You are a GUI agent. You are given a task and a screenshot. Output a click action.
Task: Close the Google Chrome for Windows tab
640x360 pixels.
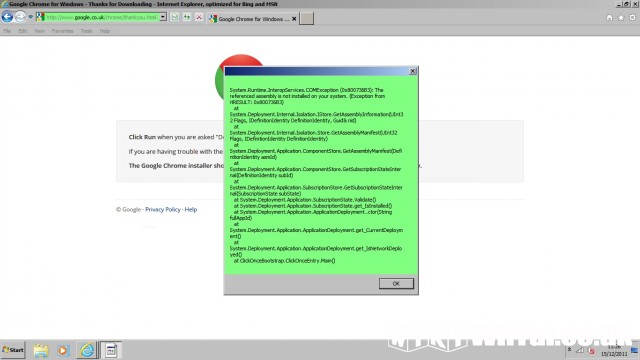tap(294, 19)
